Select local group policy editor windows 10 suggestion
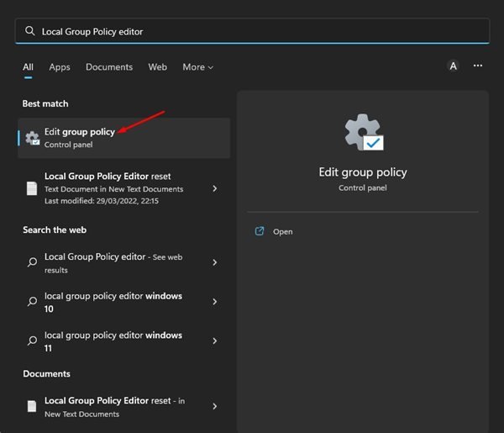This screenshot has width=504, height=433. tap(124, 302)
